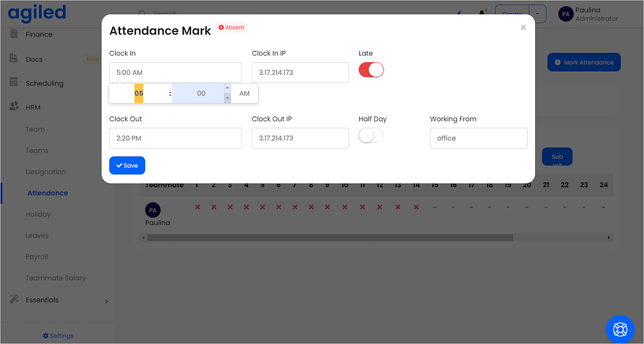Click the day 24 column header
This screenshot has height=344, width=644.
pos(603,185)
